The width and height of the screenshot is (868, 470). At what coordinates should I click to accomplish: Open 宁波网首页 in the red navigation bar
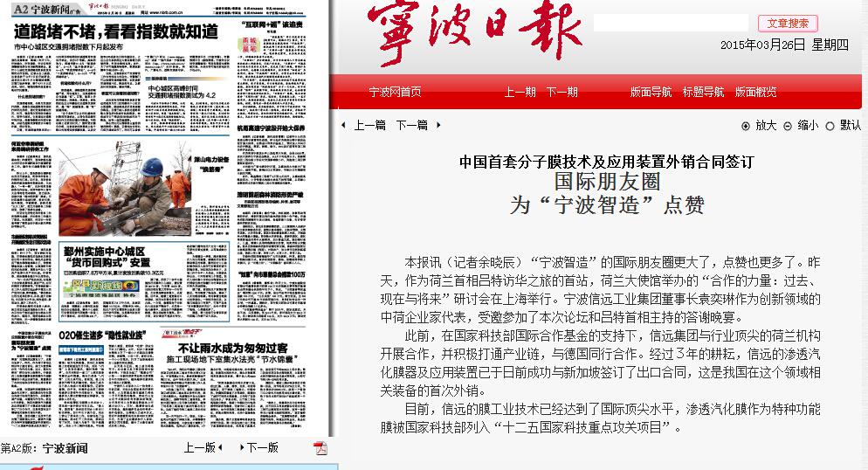click(x=396, y=92)
